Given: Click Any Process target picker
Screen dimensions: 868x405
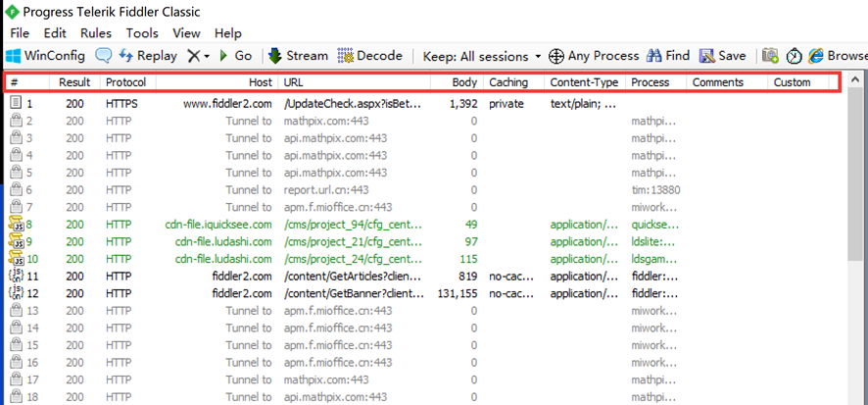Looking at the screenshot, I should click(594, 56).
